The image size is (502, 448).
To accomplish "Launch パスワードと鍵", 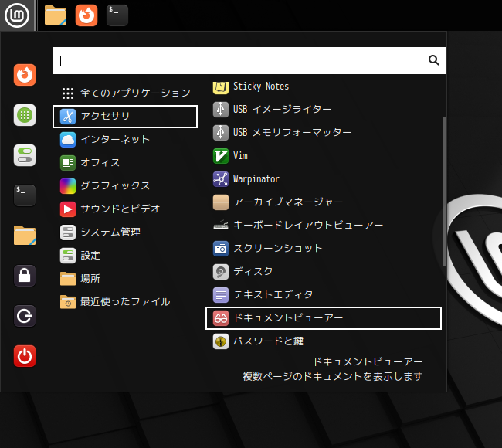I will tap(324, 341).
